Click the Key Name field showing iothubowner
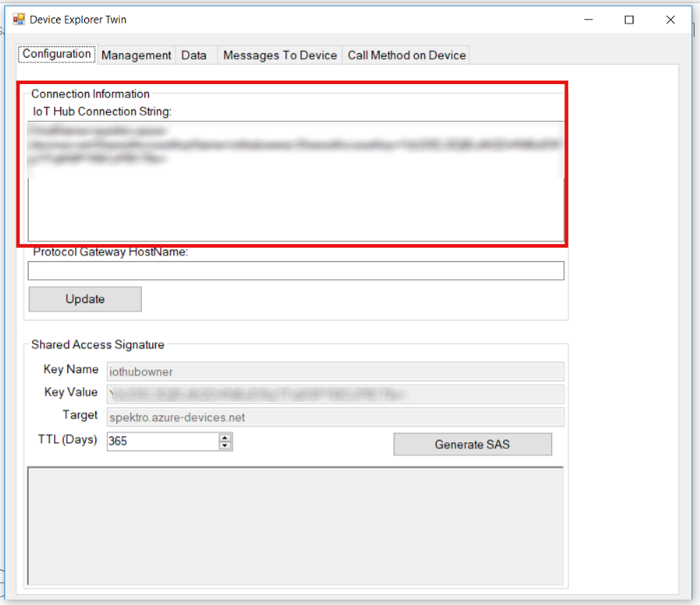Screen dimensions: 700x605 [x=335, y=371]
